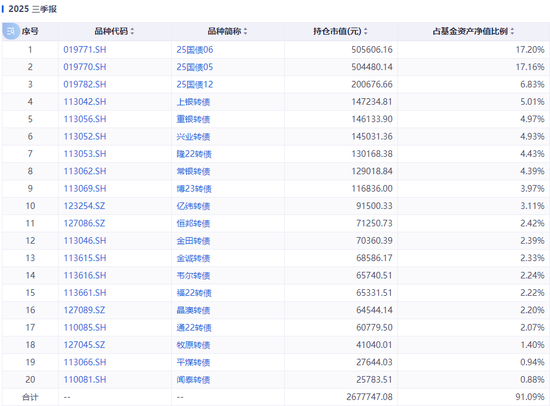Open the 平煤转债 bond name link
Image resolution: width=550 pixels, height=406 pixels.
click(x=193, y=362)
